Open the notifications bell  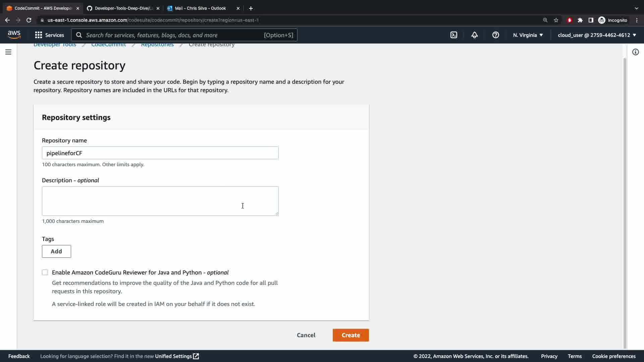(474, 35)
